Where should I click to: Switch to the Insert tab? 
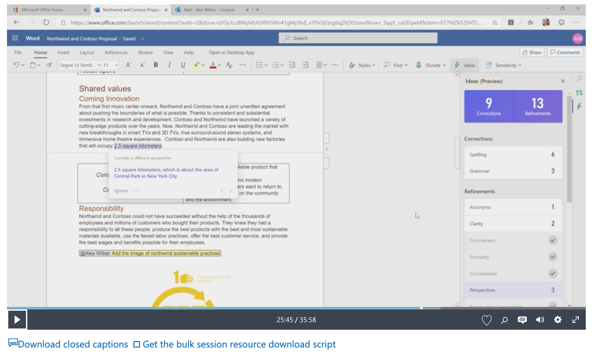(x=63, y=52)
